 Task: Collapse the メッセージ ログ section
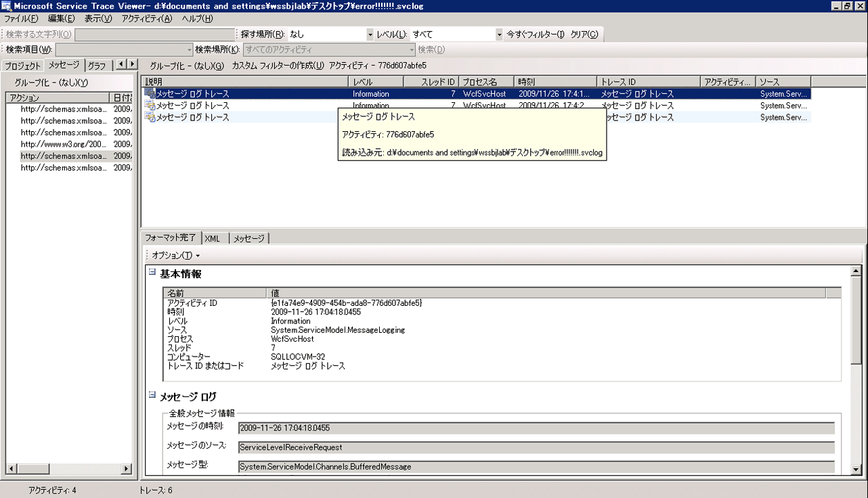pyautogui.click(x=152, y=395)
